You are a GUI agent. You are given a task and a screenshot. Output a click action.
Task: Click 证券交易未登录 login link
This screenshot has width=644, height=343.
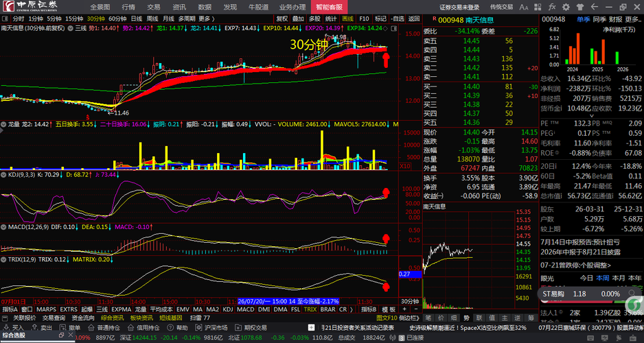point(459,7)
